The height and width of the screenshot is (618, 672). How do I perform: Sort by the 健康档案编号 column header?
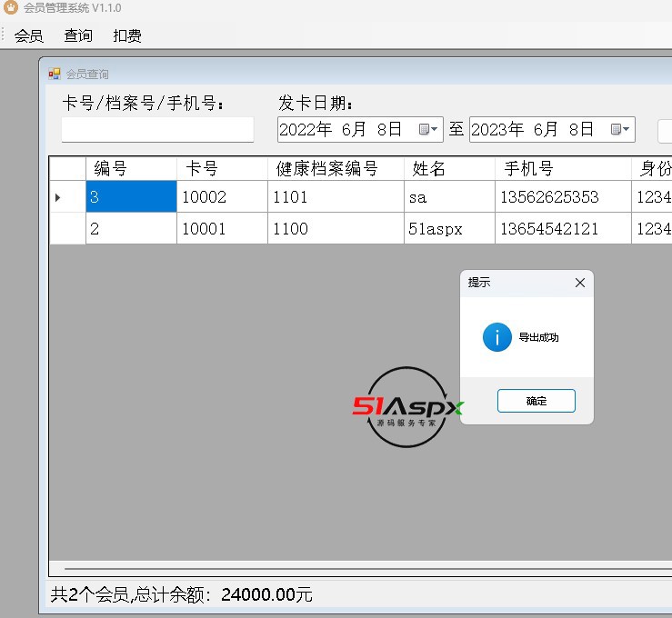[336, 168]
